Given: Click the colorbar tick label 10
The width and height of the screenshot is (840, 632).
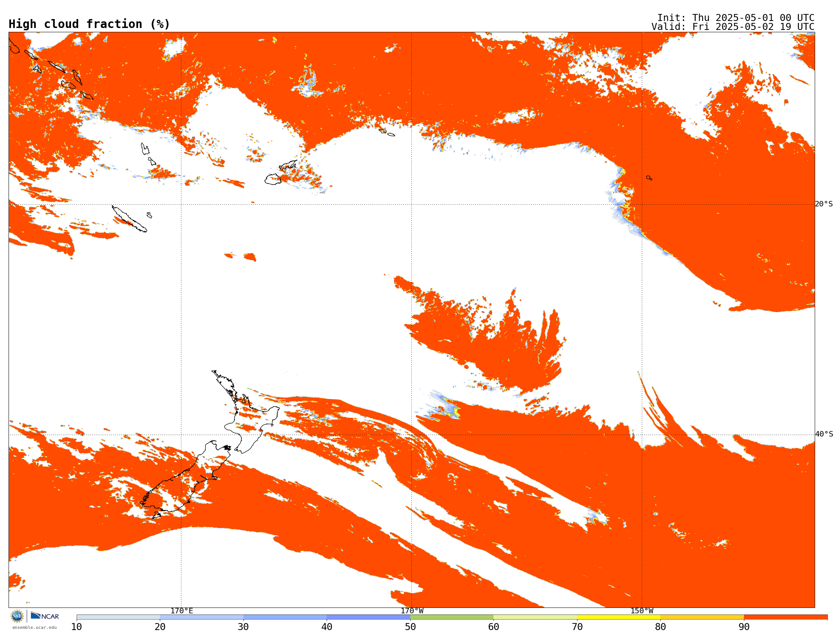Looking at the screenshot, I should pyautogui.click(x=77, y=627).
